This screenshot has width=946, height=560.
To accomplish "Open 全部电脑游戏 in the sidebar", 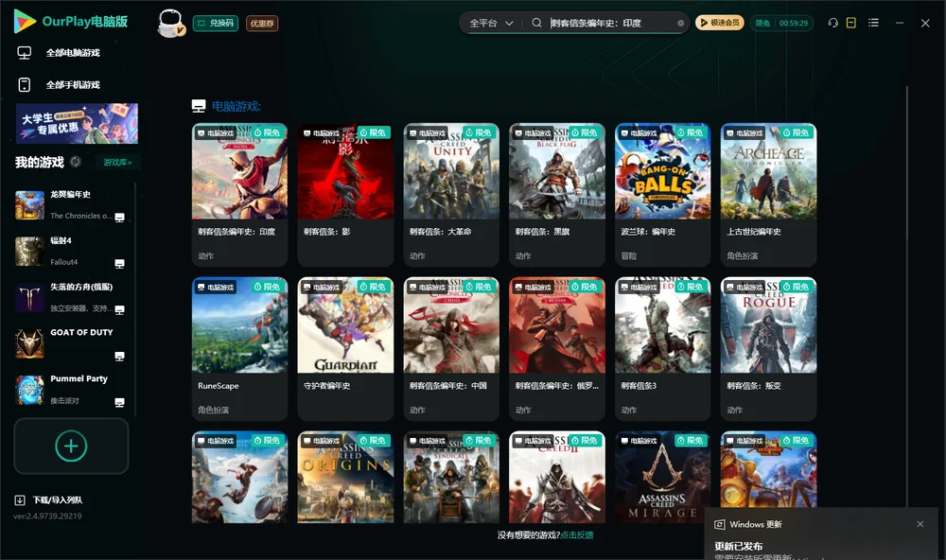I will click(59, 53).
